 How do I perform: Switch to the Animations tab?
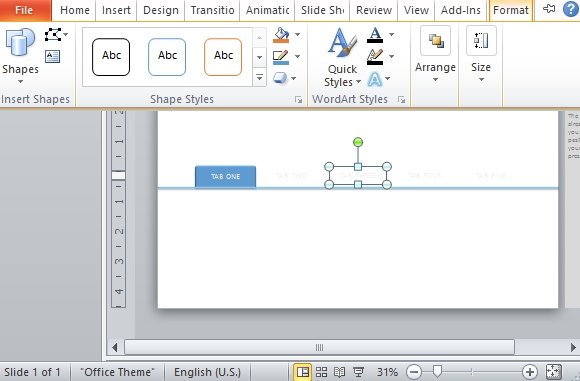pyautogui.click(x=267, y=10)
